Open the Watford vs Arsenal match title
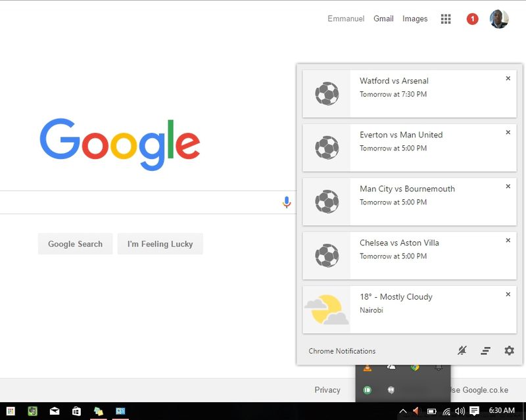This screenshot has height=420, width=526. [394, 81]
